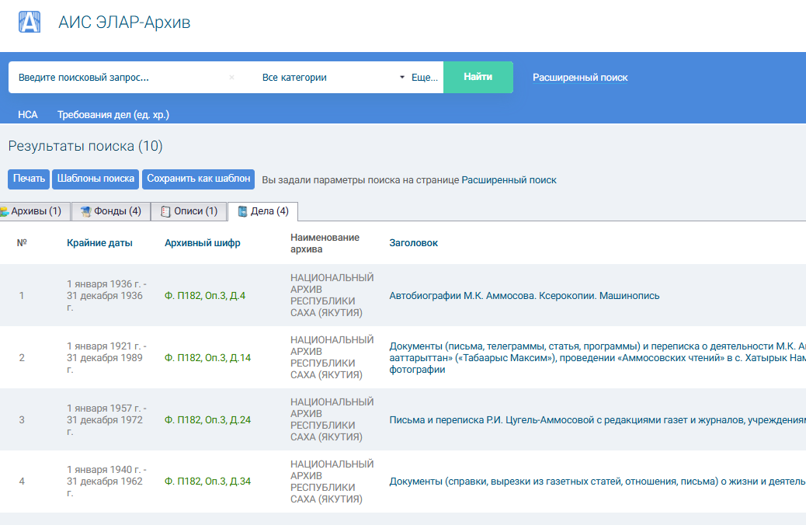Switch to the Описи (1) tab
Viewport: 806px width, 532px height.
189,211
